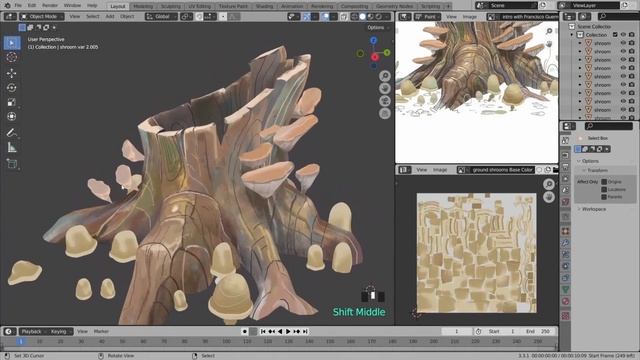Select the Transform tool

point(12,116)
